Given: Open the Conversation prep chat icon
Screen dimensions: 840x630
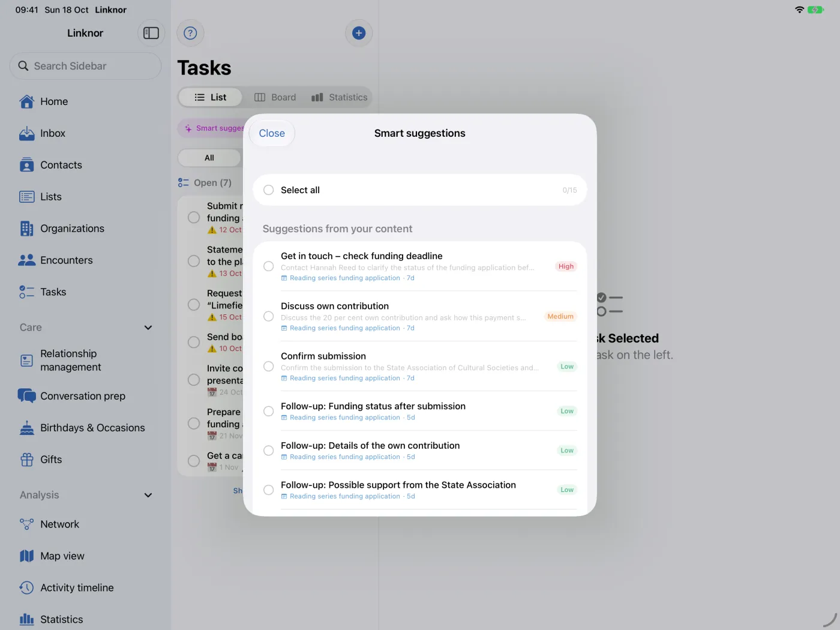Looking at the screenshot, I should click(27, 396).
